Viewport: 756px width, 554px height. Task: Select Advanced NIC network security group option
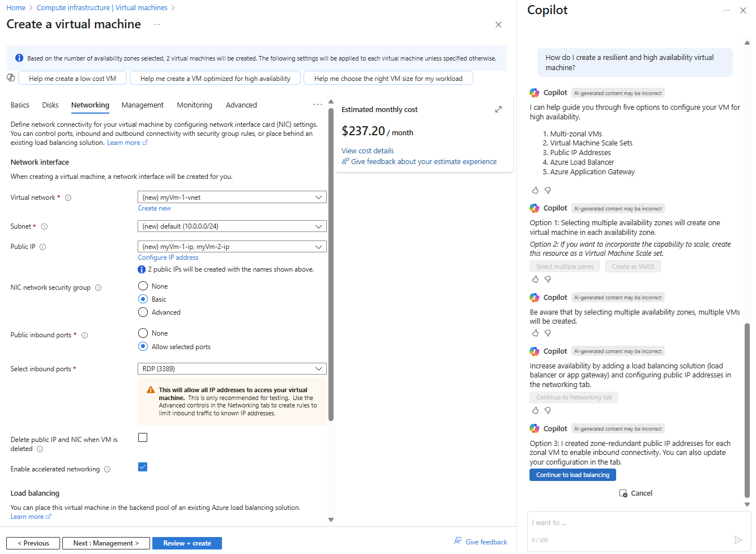click(x=143, y=312)
